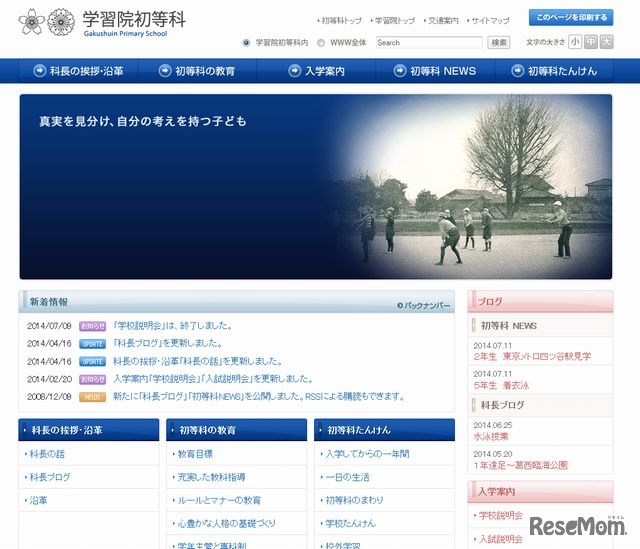The height and width of the screenshot is (549, 640).
Task: Open 「学校説明会」は、終了しました news item
Action: coord(173,326)
